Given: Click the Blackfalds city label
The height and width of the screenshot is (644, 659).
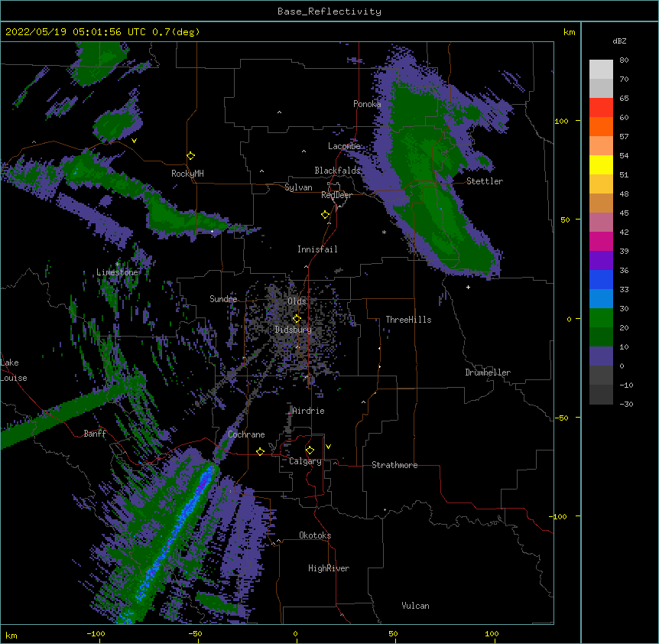Looking at the screenshot, I should [x=337, y=171].
